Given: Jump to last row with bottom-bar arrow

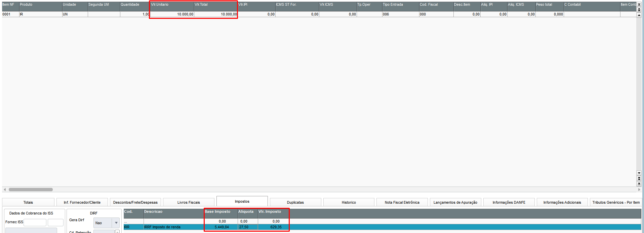Looking at the screenshot, I should [x=639, y=184].
